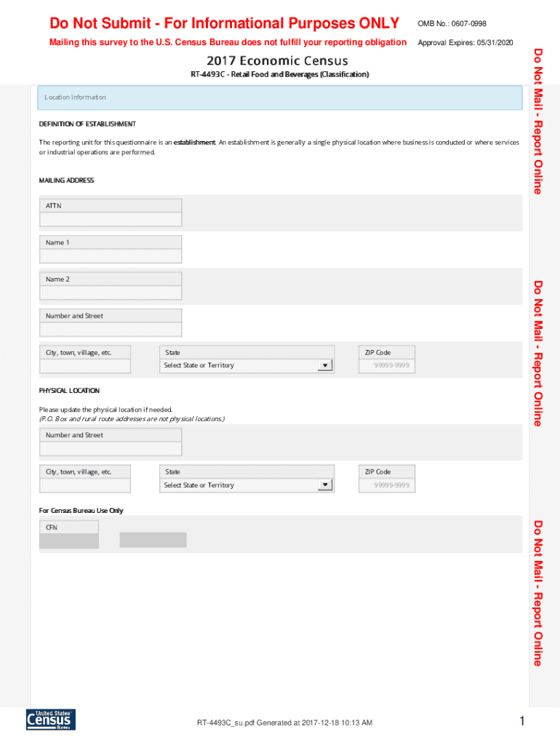Click the RT-4493C_su.pdf footer text

pos(284,722)
